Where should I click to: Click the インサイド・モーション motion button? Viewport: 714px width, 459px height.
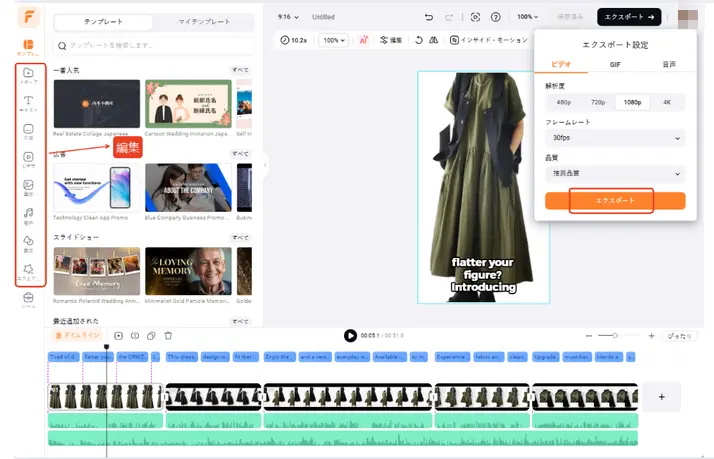point(488,40)
